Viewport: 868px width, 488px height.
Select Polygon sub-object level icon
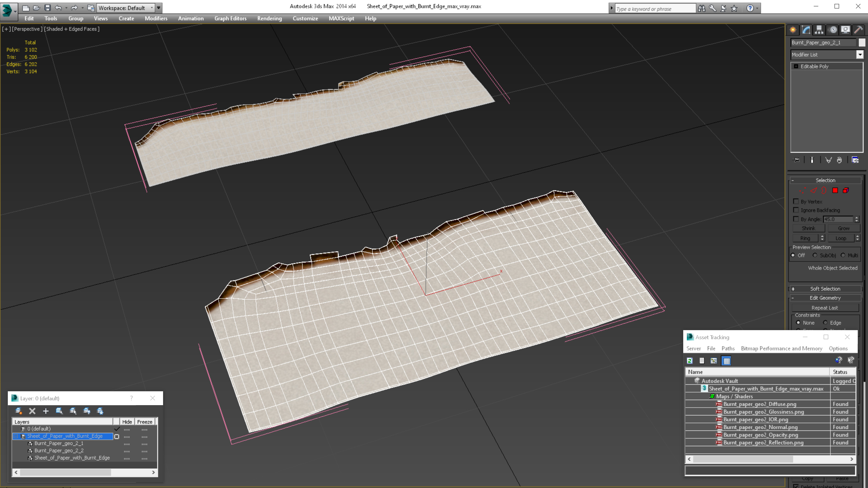pyautogui.click(x=835, y=191)
